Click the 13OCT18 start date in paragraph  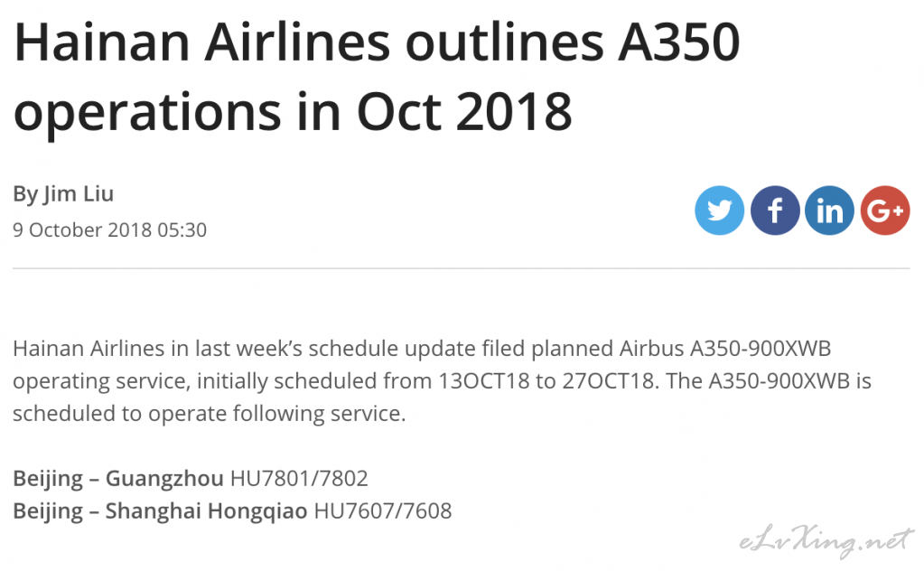click(484, 381)
